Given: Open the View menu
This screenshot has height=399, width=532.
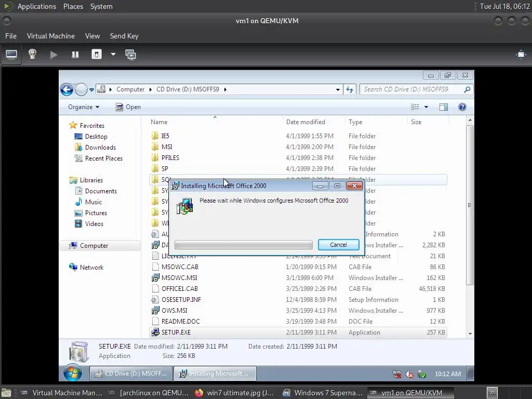Looking at the screenshot, I should click(92, 36).
